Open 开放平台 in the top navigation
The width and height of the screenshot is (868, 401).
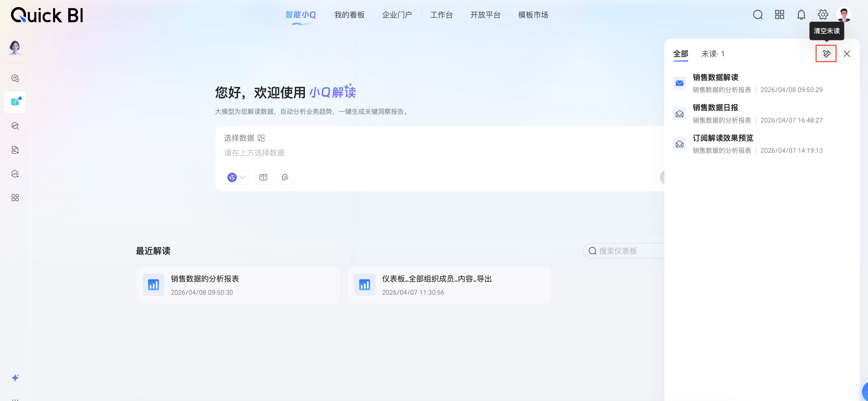(486, 15)
